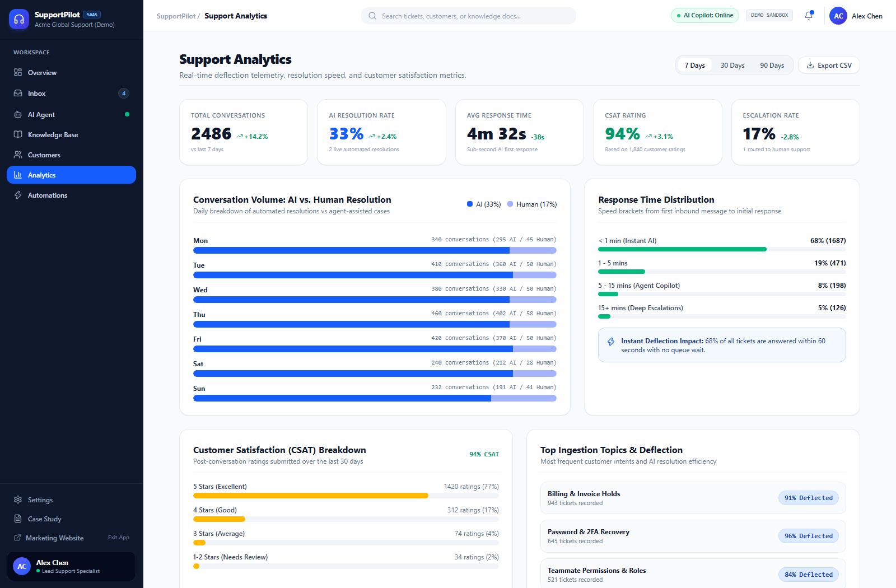The height and width of the screenshot is (588, 896).
Task: Click the '19% (471)' value
Action: [830, 263]
